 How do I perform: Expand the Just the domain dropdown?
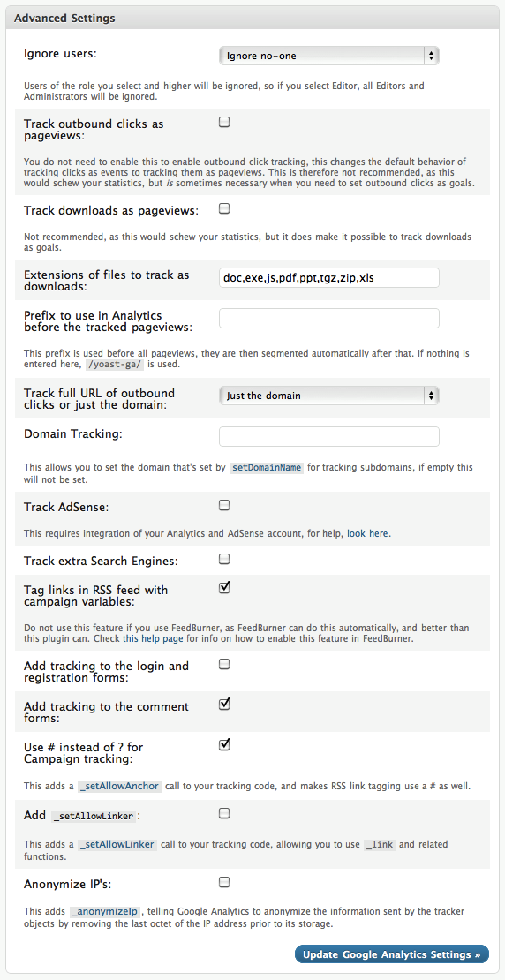[x=328, y=396]
